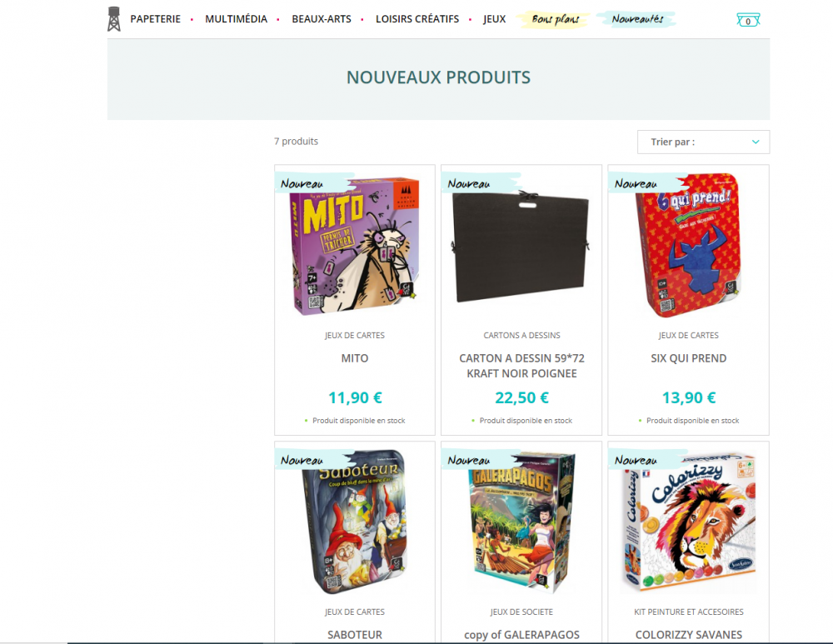Open the Bons plans page
The width and height of the screenshot is (833, 644).
click(x=555, y=20)
